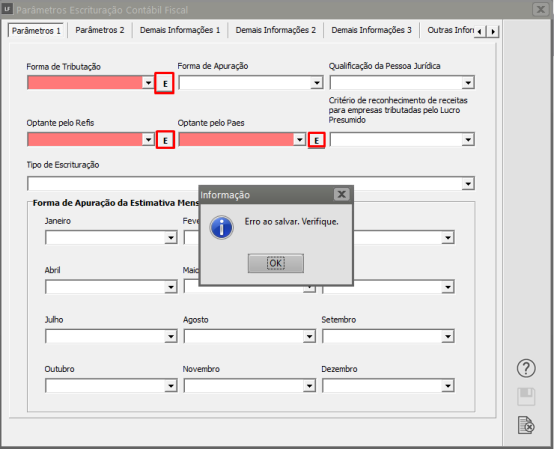This screenshot has width=554, height=449.
Task: Select the Demais Informações 3 tab
Action: click(x=371, y=30)
